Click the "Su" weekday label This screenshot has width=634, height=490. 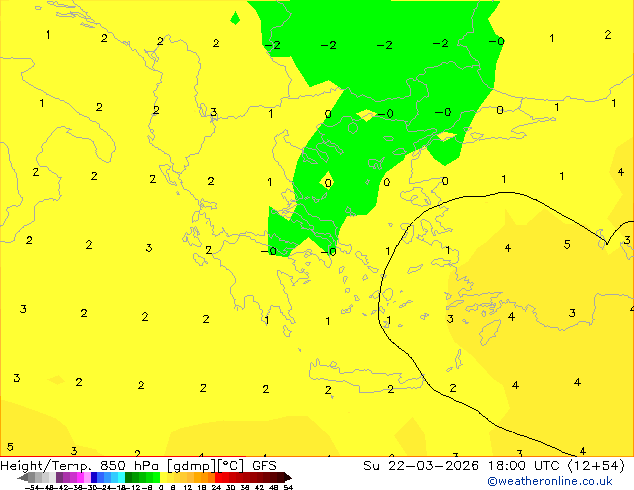pyautogui.click(x=371, y=466)
